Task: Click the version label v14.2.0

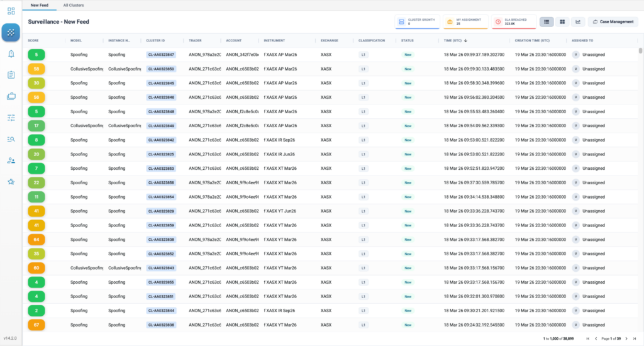Action: [10, 338]
